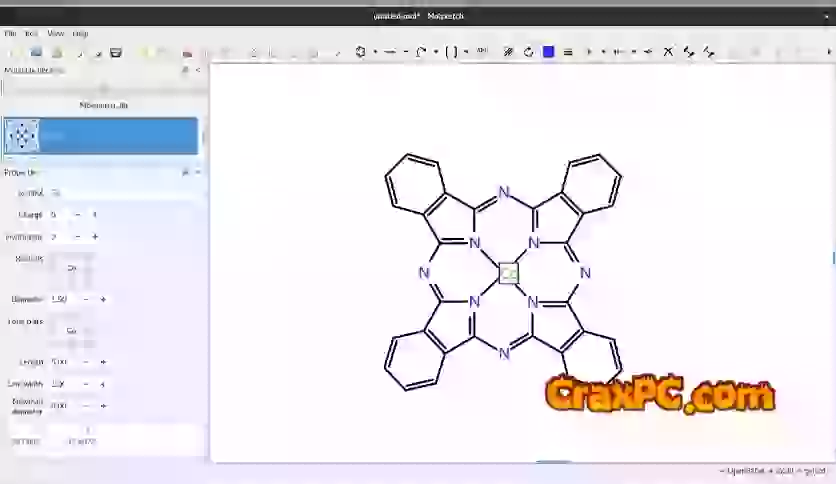Click the bond draw line tool
The height and width of the screenshot is (484, 836).
(x=390, y=52)
